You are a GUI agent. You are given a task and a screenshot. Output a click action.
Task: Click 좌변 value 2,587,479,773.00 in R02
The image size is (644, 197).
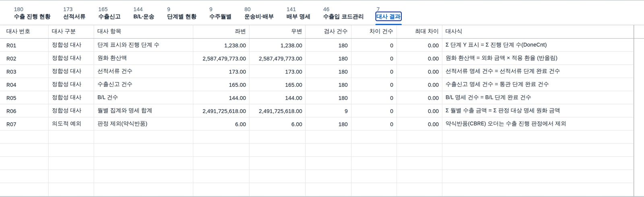point(221,58)
